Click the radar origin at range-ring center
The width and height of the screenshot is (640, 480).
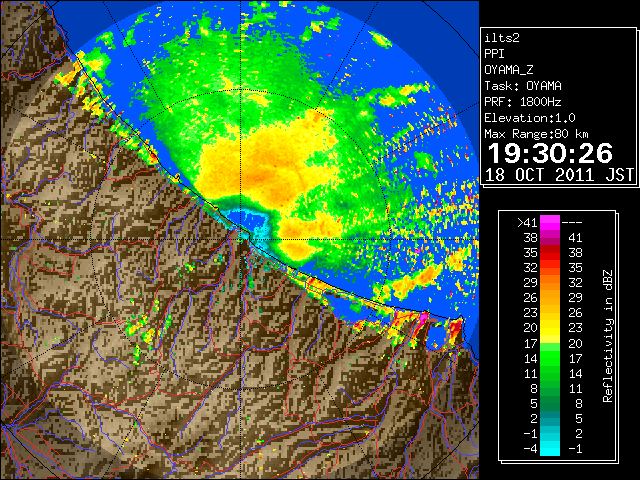[241, 239]
